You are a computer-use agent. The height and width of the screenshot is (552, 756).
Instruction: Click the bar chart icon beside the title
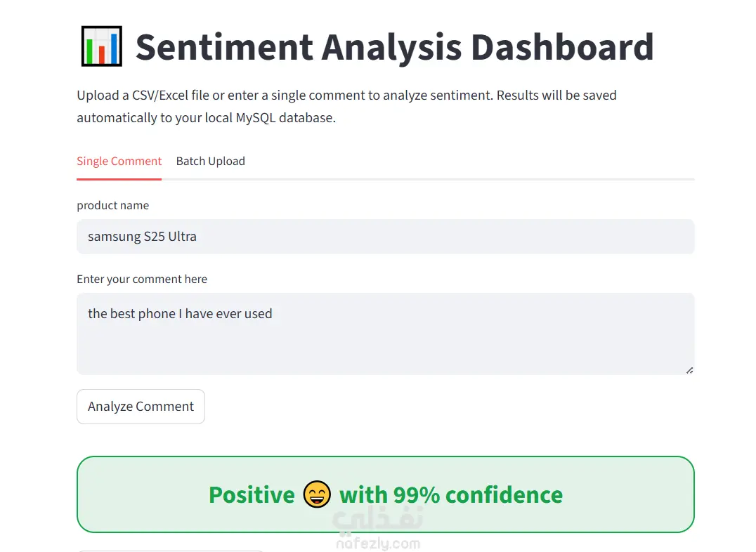(101, 46)
